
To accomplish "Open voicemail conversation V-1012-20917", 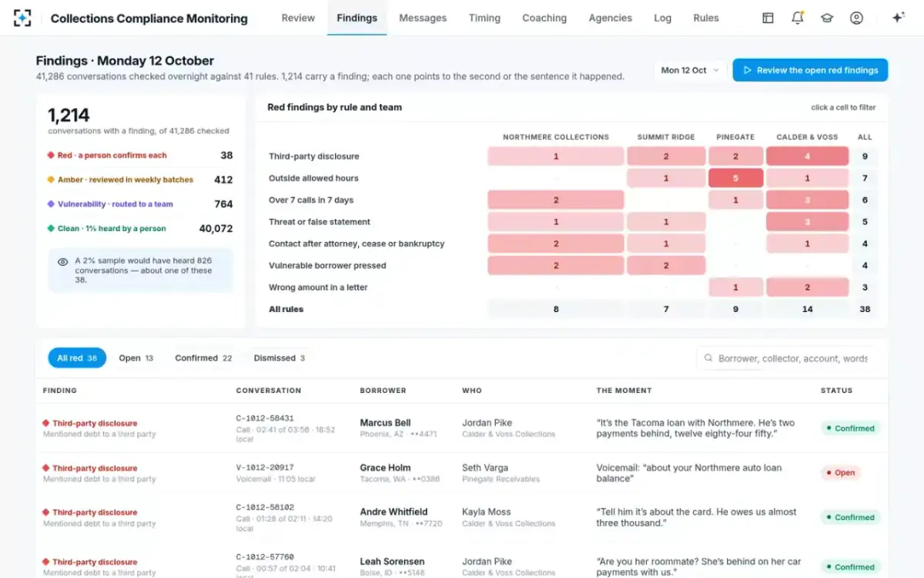I will point(265,468).
